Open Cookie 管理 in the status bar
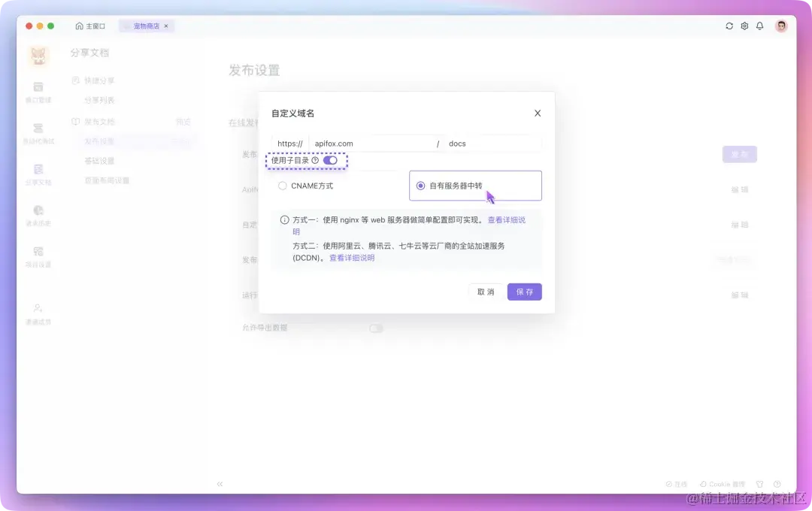Screen dimensions: 812x511 (x=722, y=484)
